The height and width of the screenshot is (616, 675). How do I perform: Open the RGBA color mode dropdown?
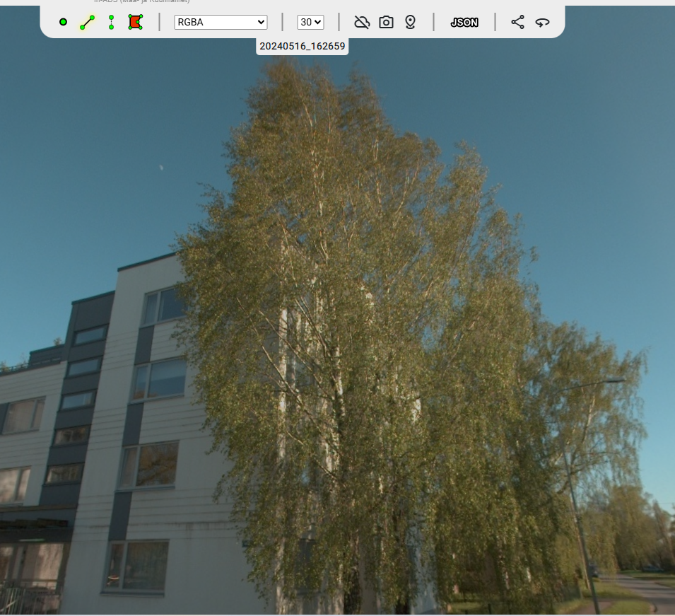tap(221, 22)
